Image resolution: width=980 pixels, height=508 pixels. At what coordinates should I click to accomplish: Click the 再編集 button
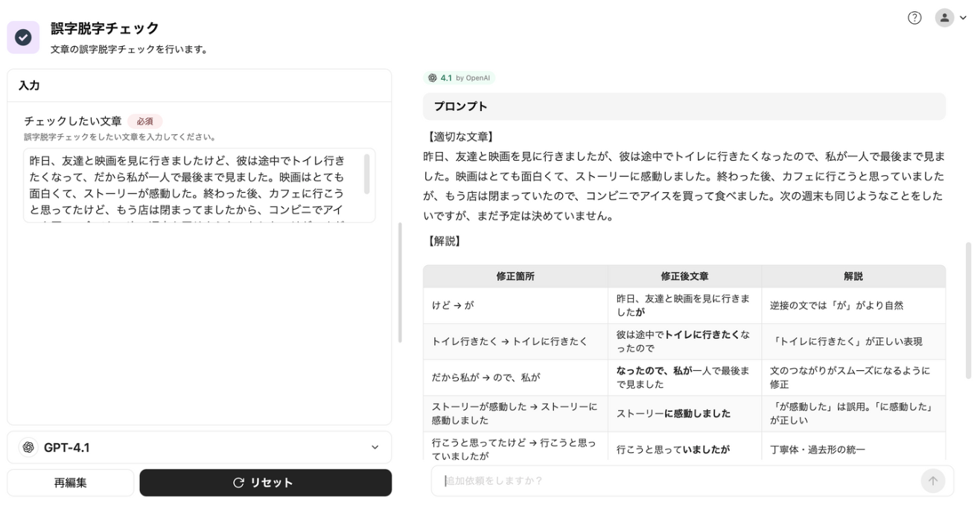[71, 483]
